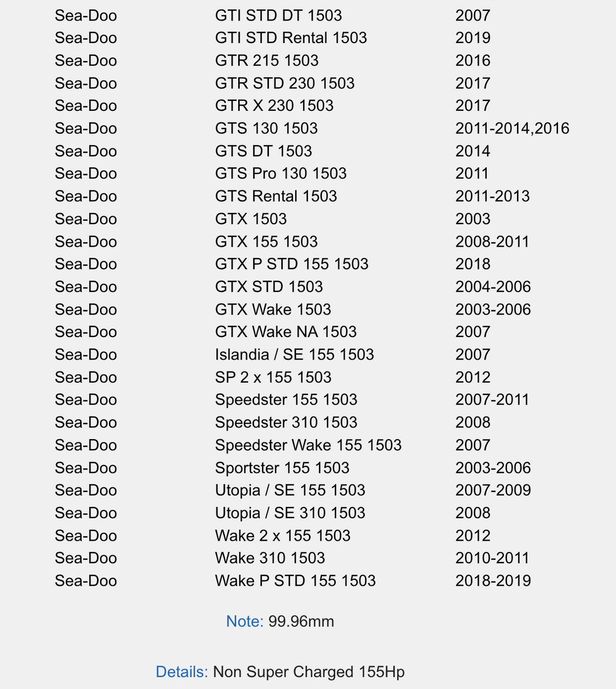Click the 2007-2009 year range
616x689 pixels.
pyautogui.click(x=493, y=490)
